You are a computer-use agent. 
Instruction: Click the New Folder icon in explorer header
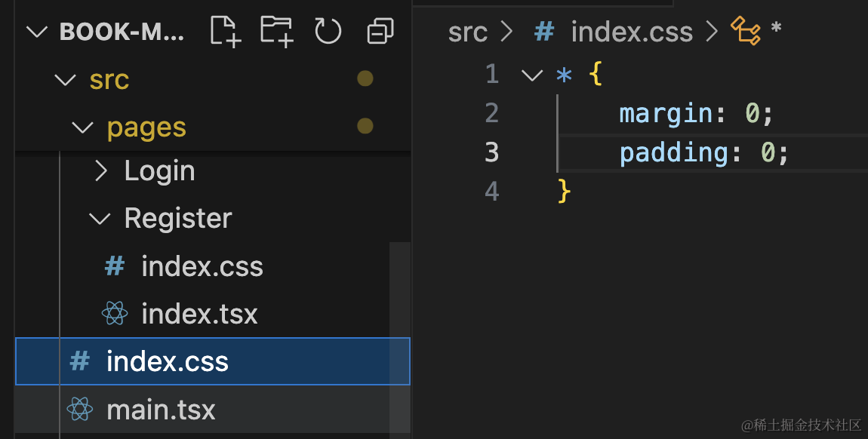click(x=276, y=32)
